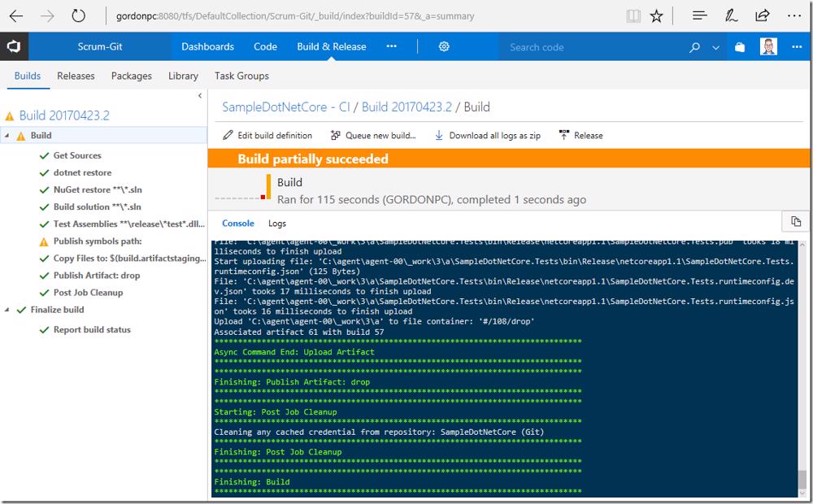Click the download arrow icon for logs
Viewport: 813px width, 504px height.
point(439,135)
